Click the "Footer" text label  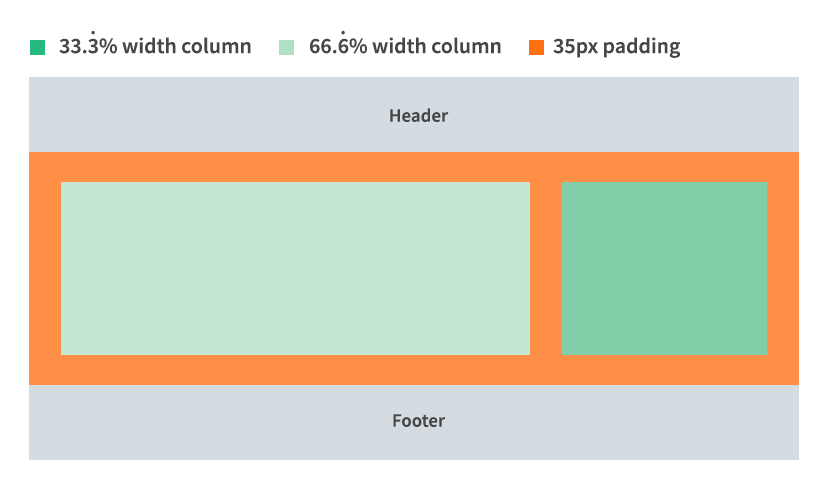coord(418,421)
